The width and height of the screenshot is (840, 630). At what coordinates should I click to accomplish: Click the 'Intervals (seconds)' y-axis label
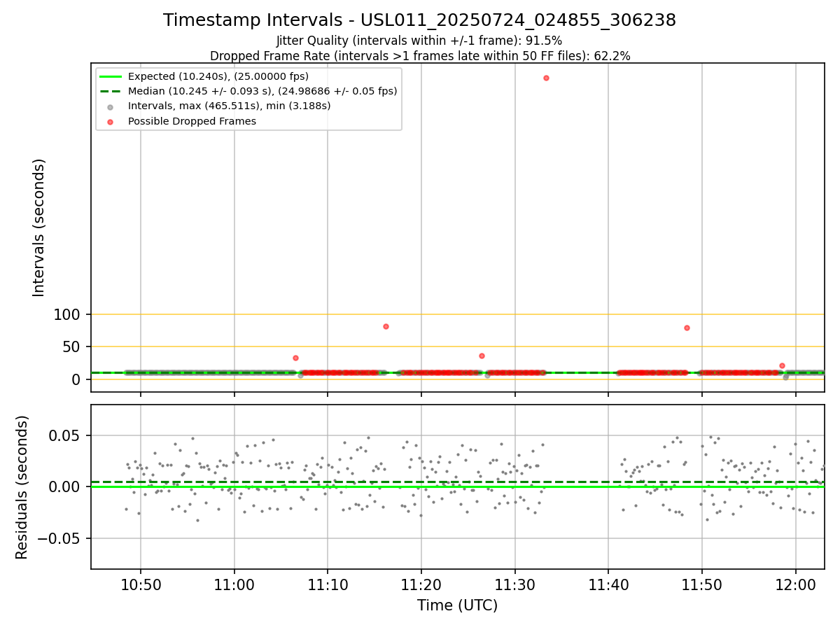point(39,227)
